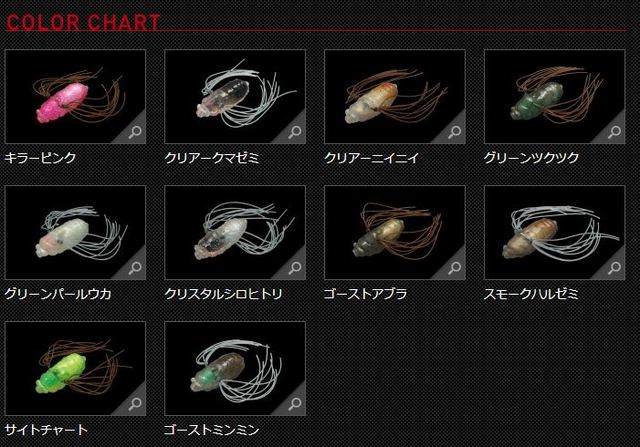Select the green グリーンツクツク lure photo

pos(555,96)
